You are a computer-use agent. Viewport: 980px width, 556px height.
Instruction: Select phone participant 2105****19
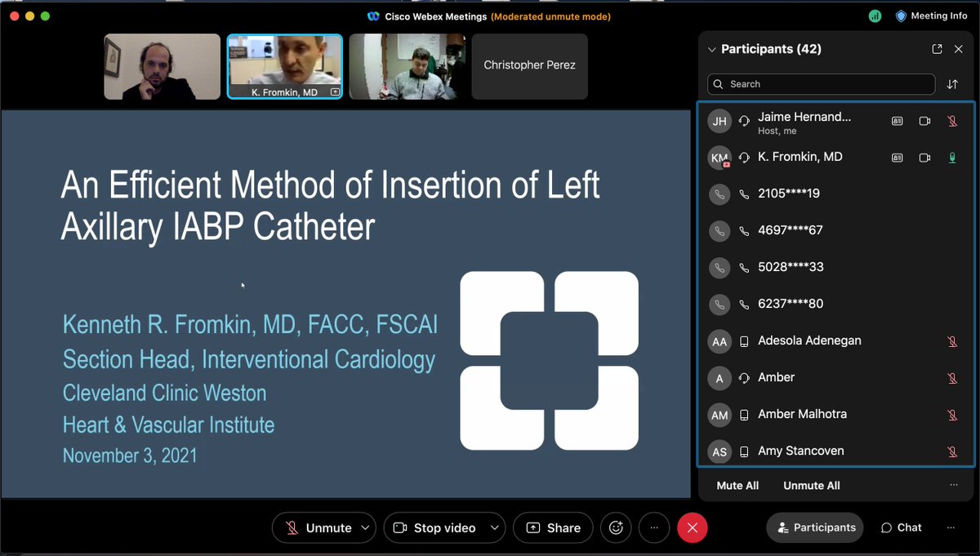click(835, 194)
